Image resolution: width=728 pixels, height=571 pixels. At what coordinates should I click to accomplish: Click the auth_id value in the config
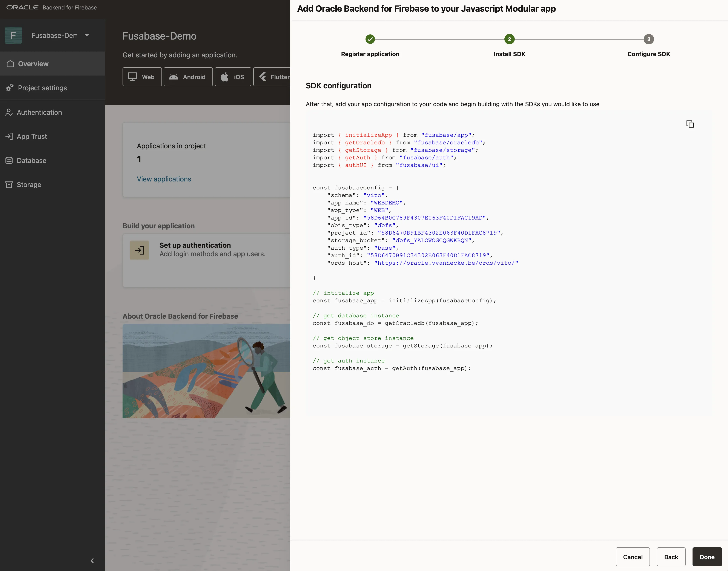(428, 255)
